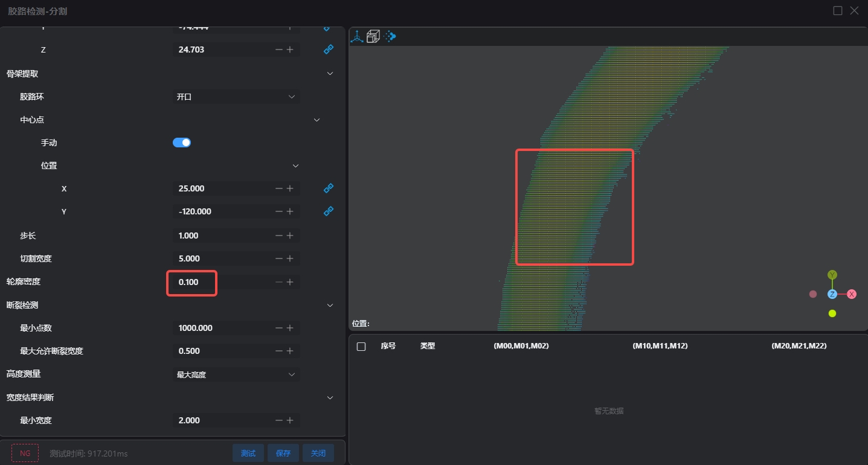This screenshot has height=465, width=868.
Task: Increase 最小宽度 with plus
Action: coord(290,420)
